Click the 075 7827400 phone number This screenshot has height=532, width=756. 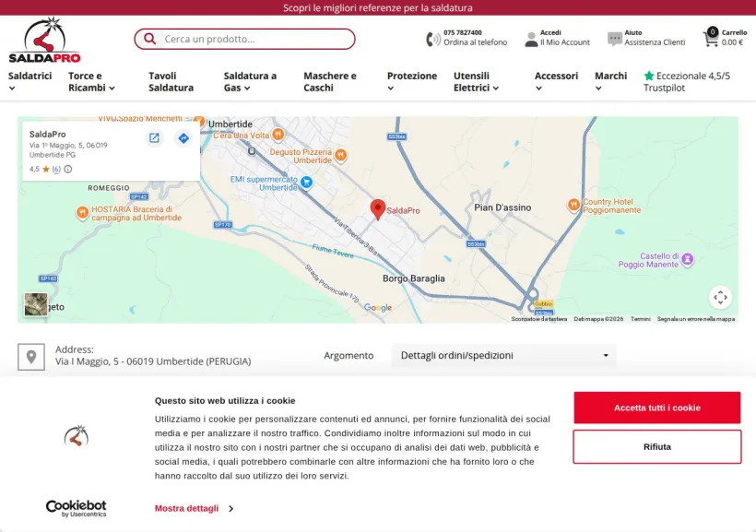click(463, 33)
